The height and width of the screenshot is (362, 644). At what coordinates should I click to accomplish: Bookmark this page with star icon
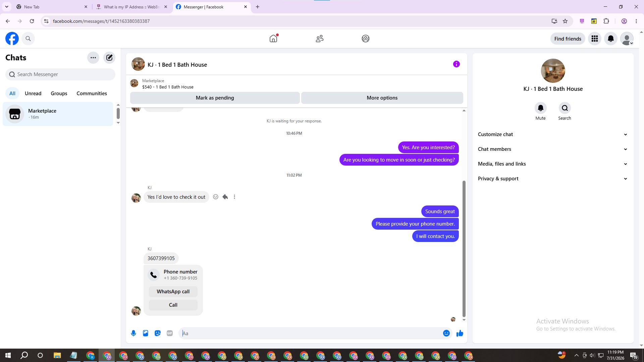(x=565, y=21)
